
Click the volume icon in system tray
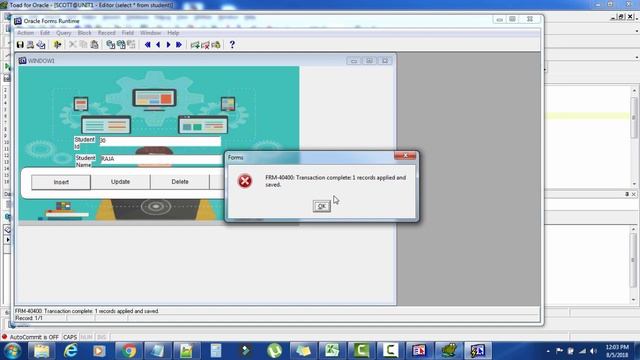(593, 351)
